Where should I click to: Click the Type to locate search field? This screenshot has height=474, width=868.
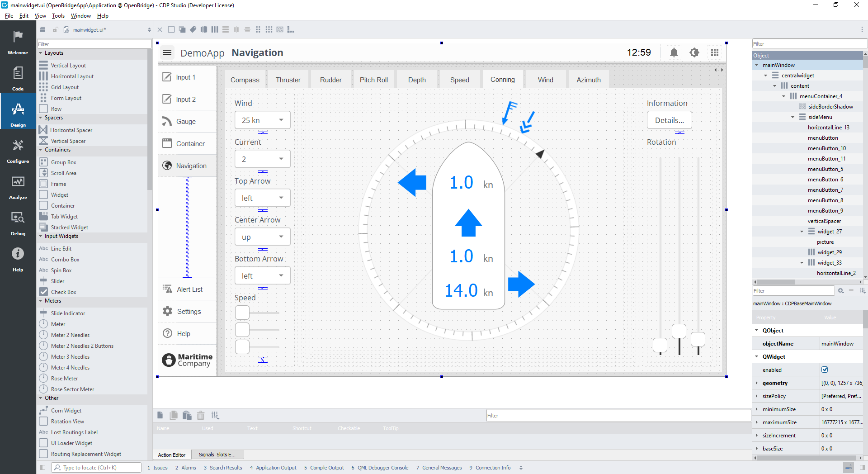click(x=96, y=468)
